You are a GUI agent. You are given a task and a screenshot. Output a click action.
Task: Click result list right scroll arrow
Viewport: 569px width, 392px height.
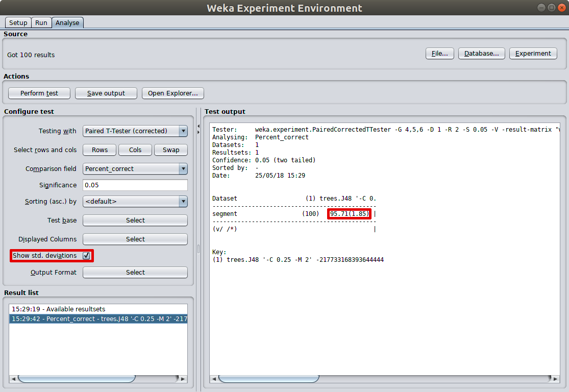point(183,379)
